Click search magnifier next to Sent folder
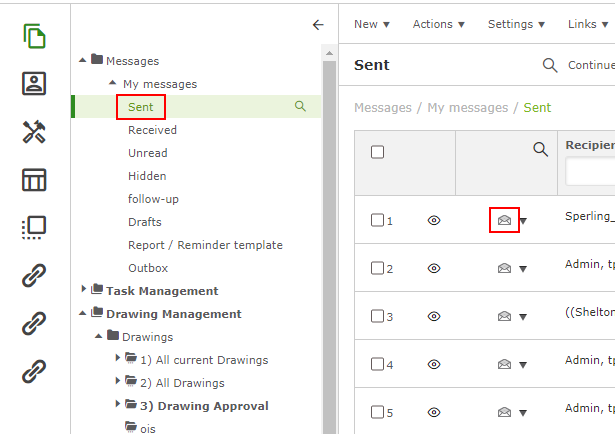Image resolution: width=615 pixels, height=434 pixels. (x=300, y=106)
